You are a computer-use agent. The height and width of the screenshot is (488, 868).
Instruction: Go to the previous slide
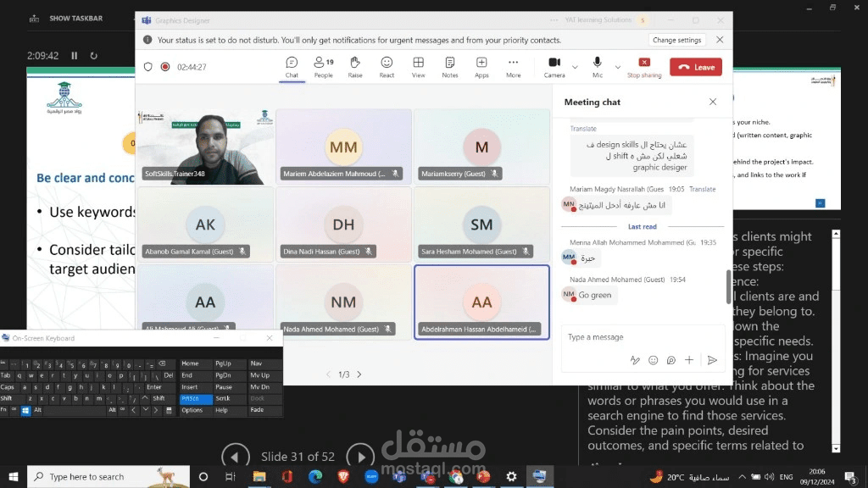236,457
